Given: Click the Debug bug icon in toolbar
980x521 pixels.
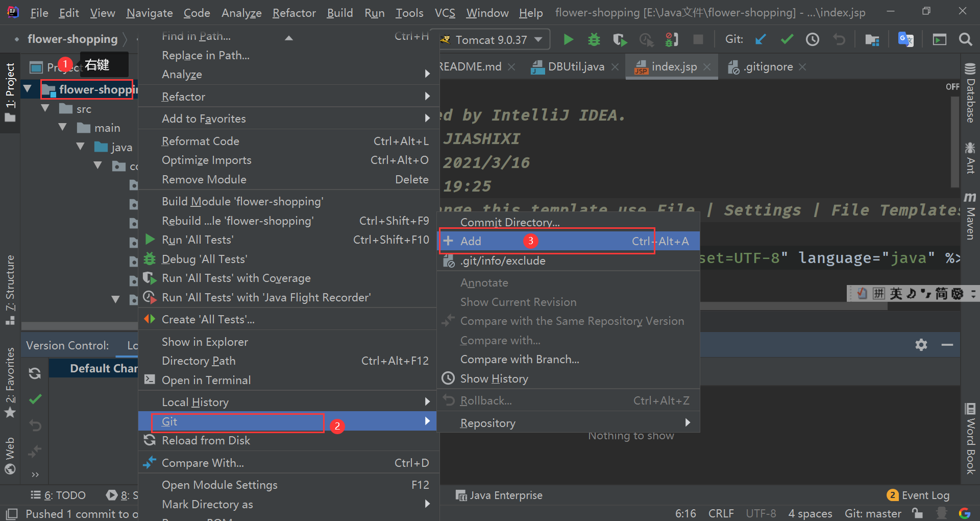Looking at the screenshot, I should [x=594, y=39].
